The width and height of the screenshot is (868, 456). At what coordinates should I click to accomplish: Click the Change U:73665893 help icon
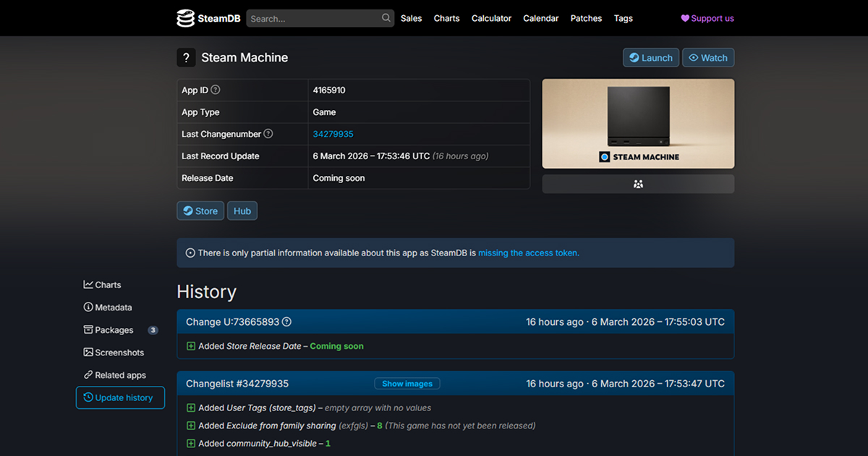286,322
